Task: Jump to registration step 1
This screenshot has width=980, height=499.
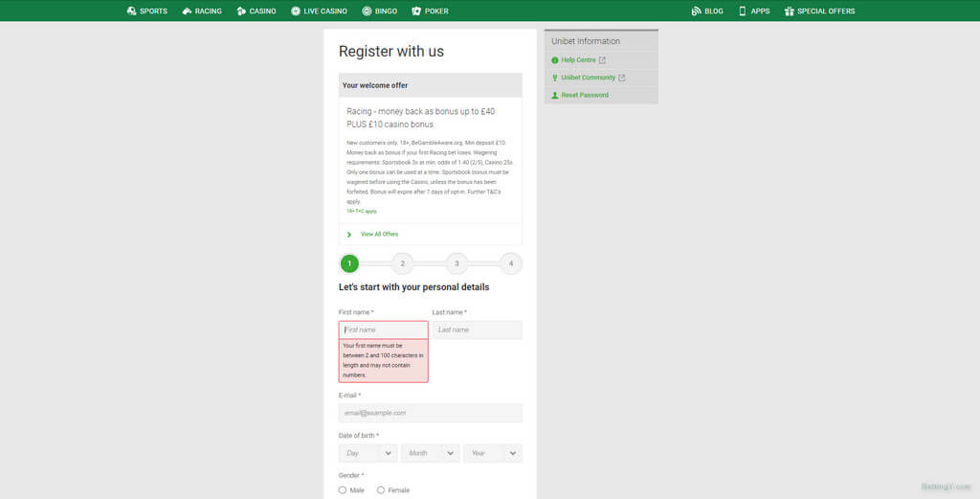Action: [x=349, y=263]
